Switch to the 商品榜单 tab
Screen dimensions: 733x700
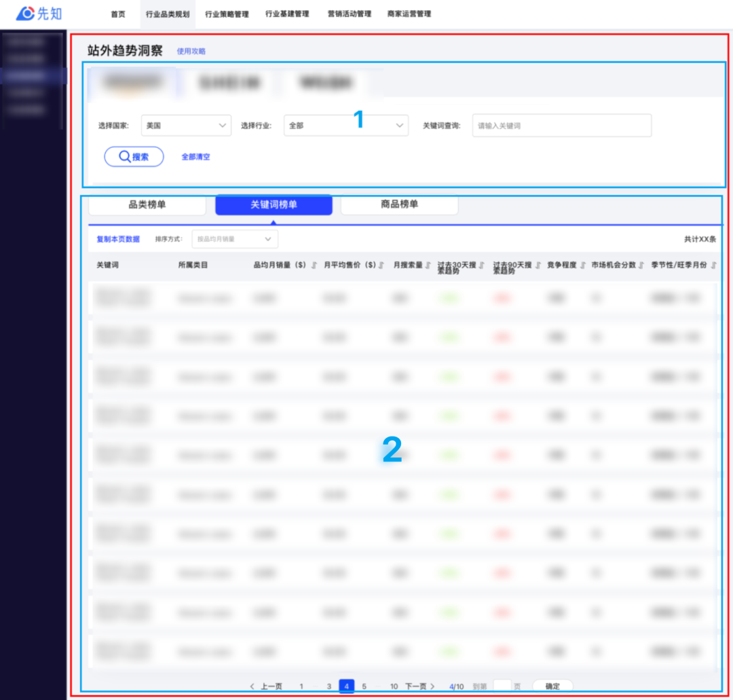click(399, 204)
